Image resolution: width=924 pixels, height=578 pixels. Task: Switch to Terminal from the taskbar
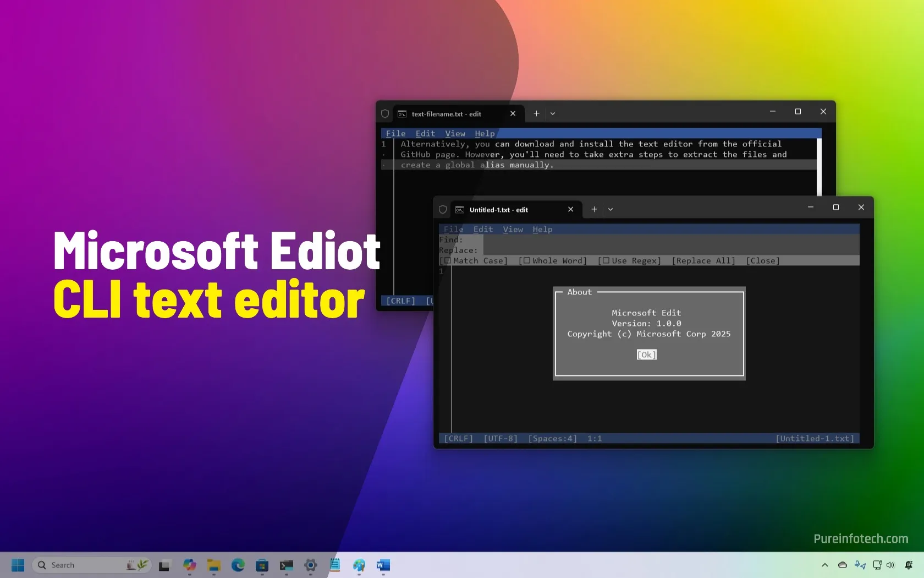(x=287, y=565)
